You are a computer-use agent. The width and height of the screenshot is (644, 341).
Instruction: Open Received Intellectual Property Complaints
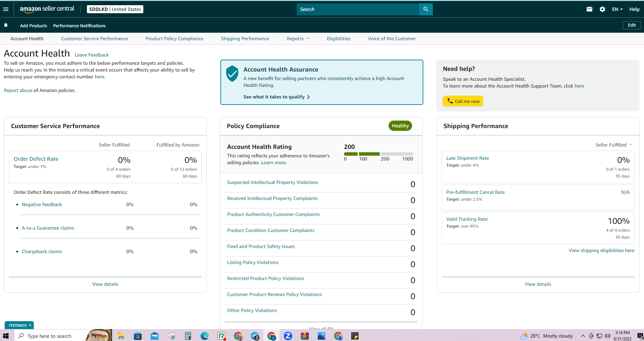(272, 198)
